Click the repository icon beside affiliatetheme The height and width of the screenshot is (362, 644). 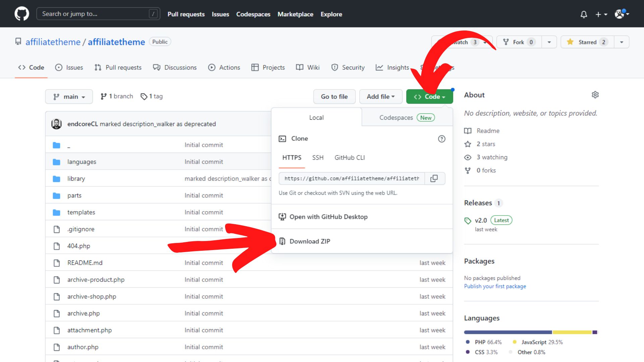[18, 42]
